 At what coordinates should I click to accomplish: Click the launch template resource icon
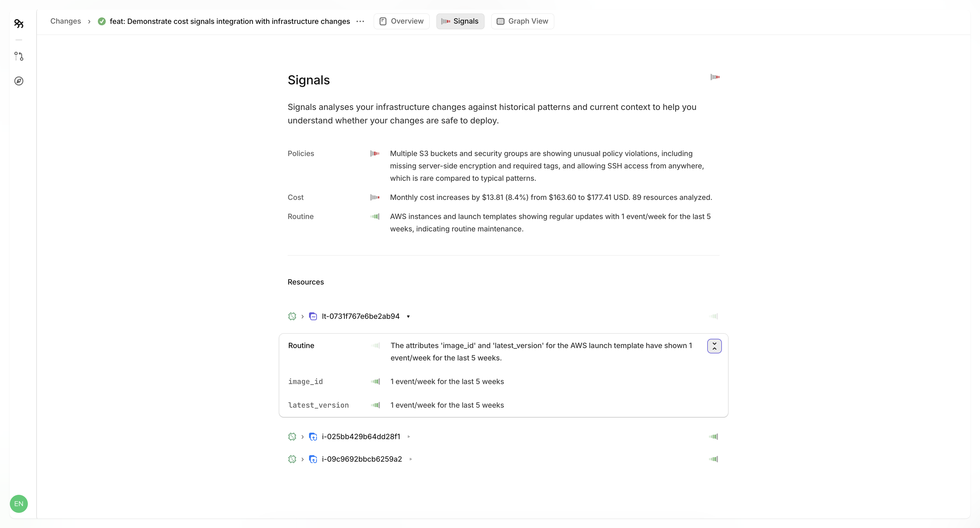(x=313, y=317)
